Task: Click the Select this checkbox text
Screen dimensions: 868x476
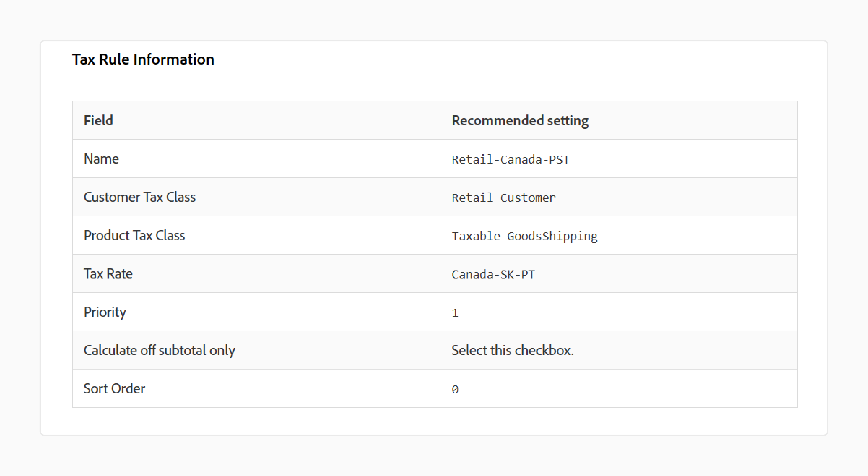Action: [x=513, y=350]
